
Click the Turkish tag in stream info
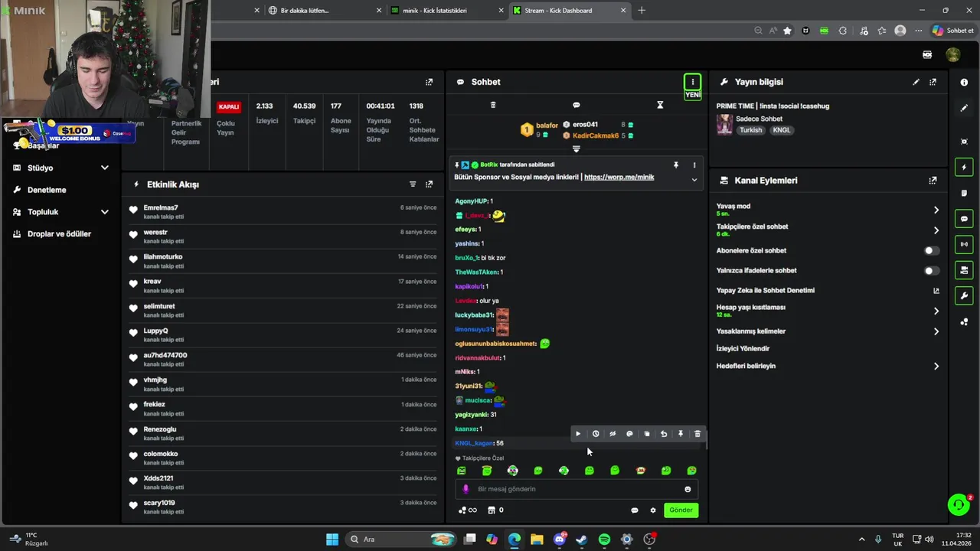click(x=750, y=130)
